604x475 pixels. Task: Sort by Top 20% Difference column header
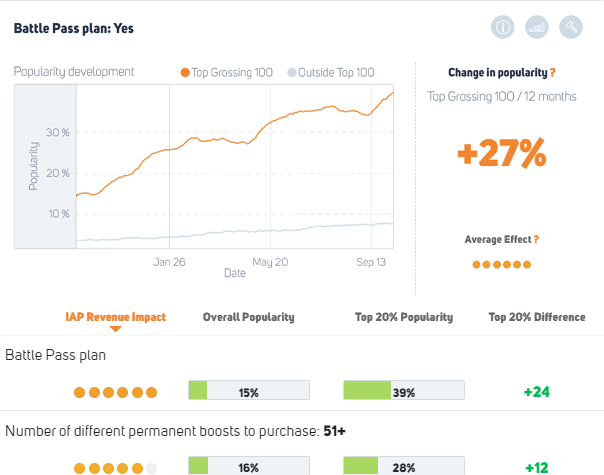[x=537, y=317]
